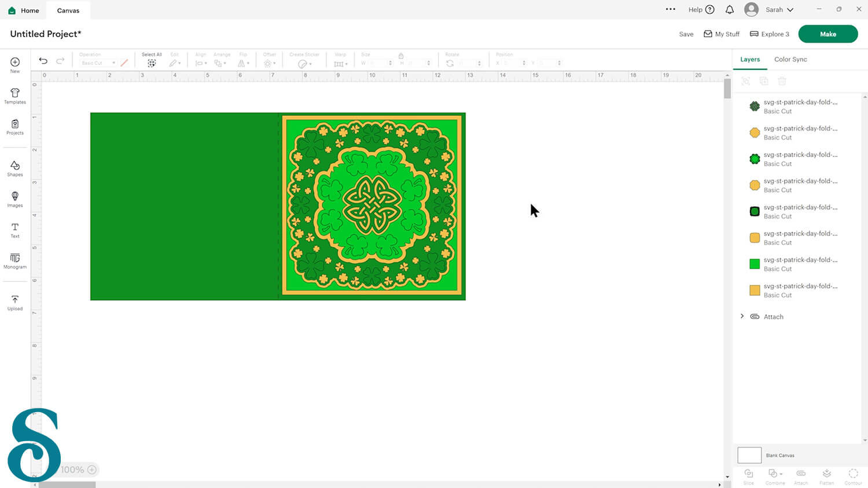Image resolution: width=868 pixels, height=488 pixels.
Task: Select the Text tool
Action: (15, 230)
